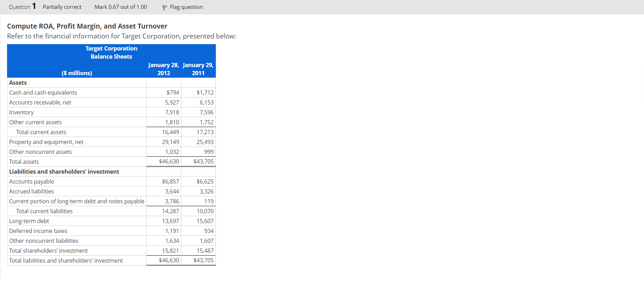Click the 17,213 total current assets value
644x281 pixels.
point(205,132)
